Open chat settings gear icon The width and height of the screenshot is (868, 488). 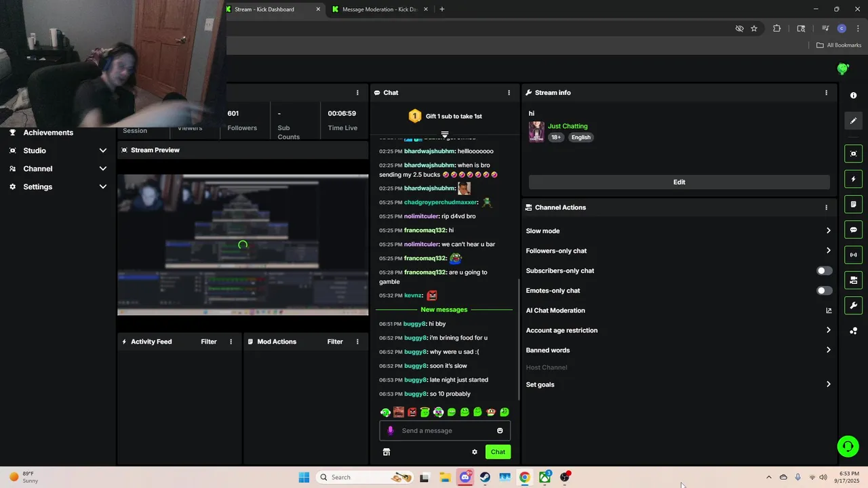click(x=475, y=452)
